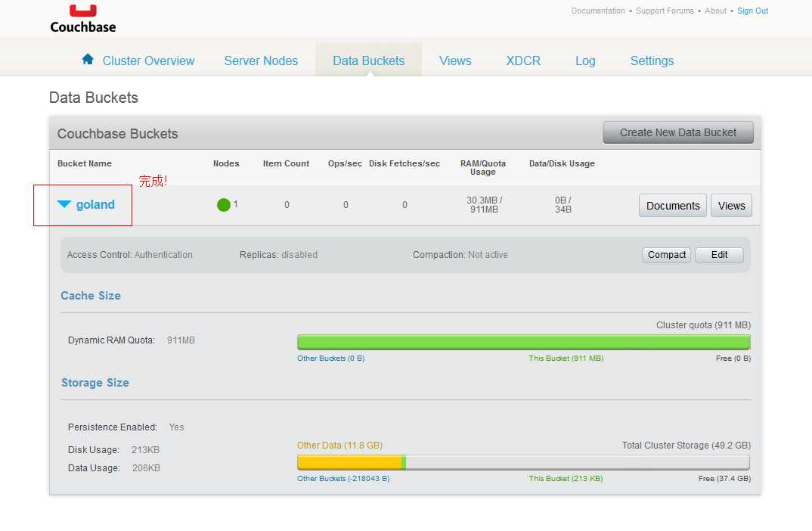Click the Disk Usage 213KB value
The height and width of the screenshot is (531, 812).
click(x=145, y=449)
